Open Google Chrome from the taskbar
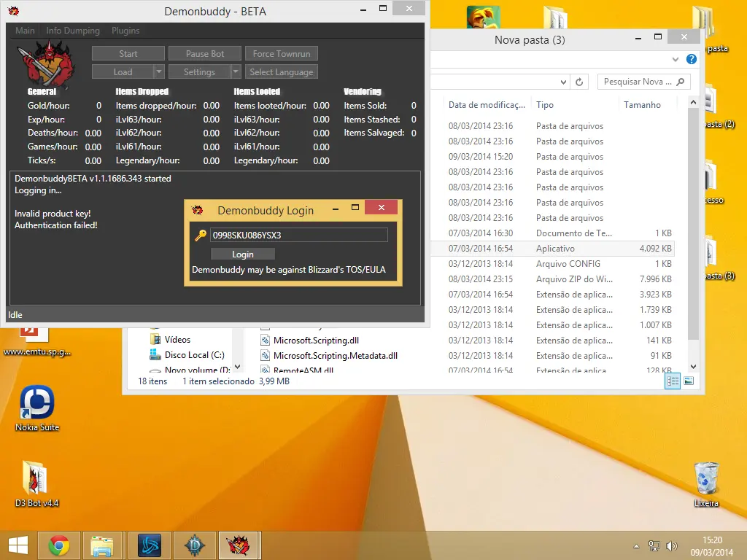 coord(59,545)
